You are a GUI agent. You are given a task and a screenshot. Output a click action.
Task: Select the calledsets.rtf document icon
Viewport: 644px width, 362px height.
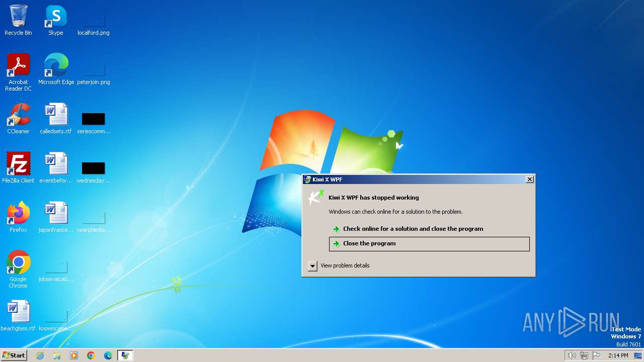click(56, 119)
